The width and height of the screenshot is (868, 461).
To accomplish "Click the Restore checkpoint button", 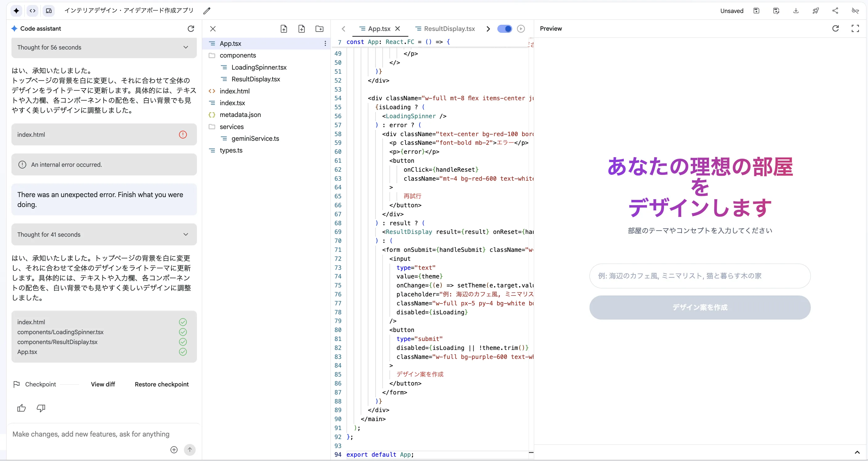I will (161, 384).
